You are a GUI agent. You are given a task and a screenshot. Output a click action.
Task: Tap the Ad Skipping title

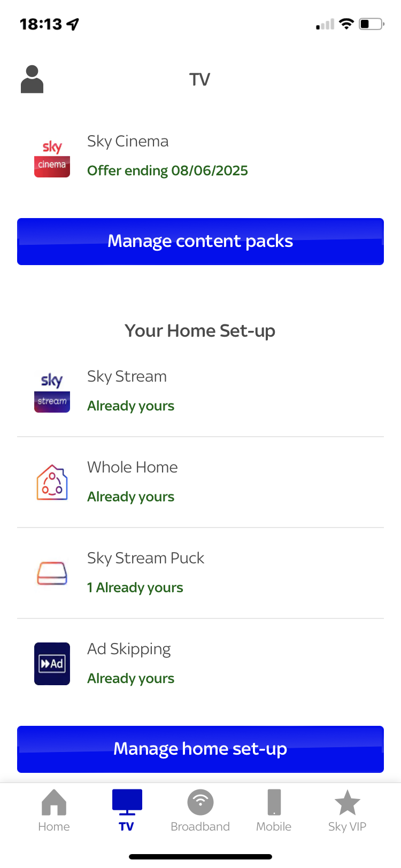(129, 649)
